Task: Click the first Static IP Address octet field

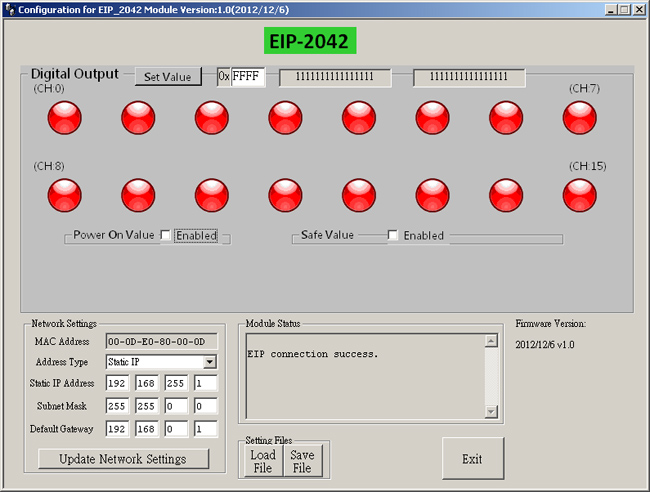Action: [118, 383]
